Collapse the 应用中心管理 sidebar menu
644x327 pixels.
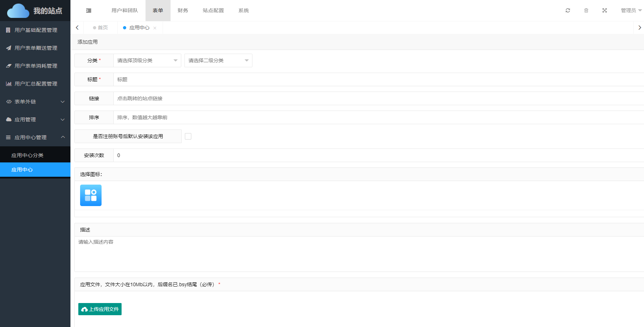click(35, 137)
